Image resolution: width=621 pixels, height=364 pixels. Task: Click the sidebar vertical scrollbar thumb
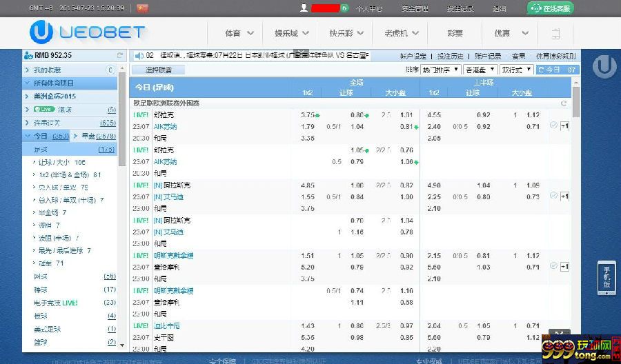point(122,119)
